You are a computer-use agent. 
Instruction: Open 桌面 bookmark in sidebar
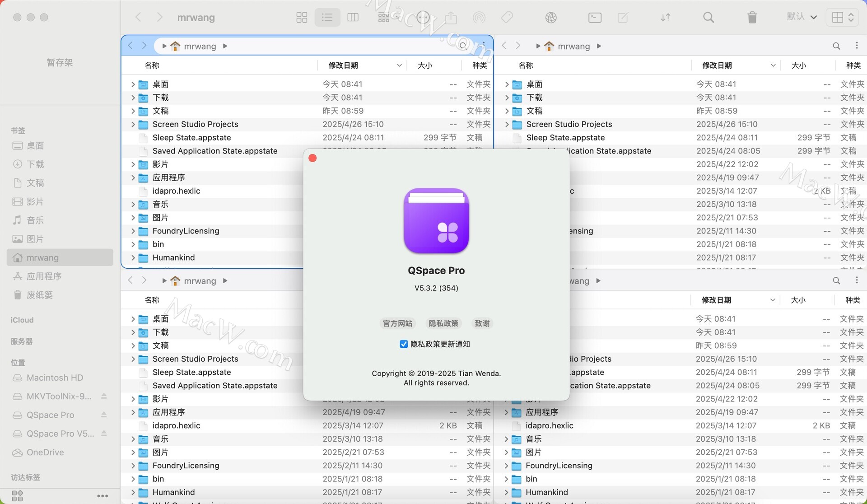click(x=60, y=145)
